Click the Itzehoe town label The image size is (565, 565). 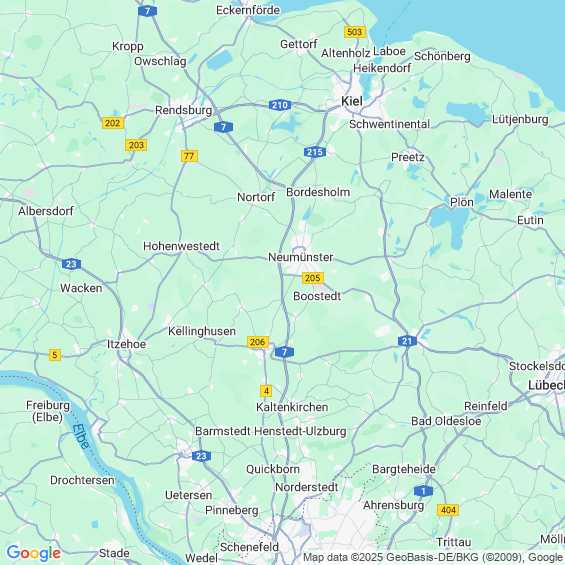(126, 344)
